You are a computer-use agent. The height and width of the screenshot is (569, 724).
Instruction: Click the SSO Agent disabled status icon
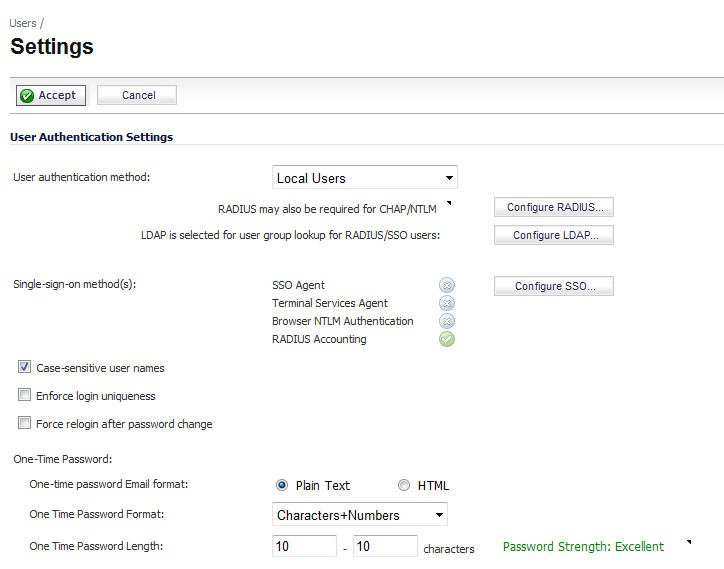point(446,285)
